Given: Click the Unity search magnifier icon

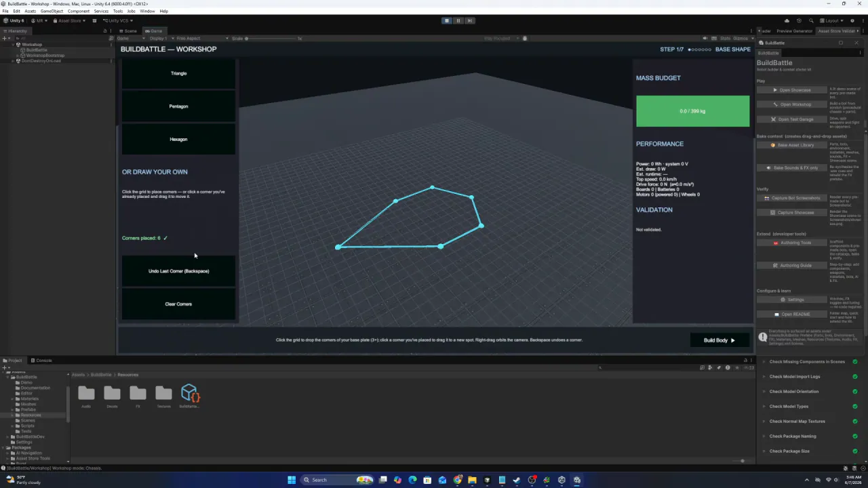Looking at the screenshot, I should 811,20.
